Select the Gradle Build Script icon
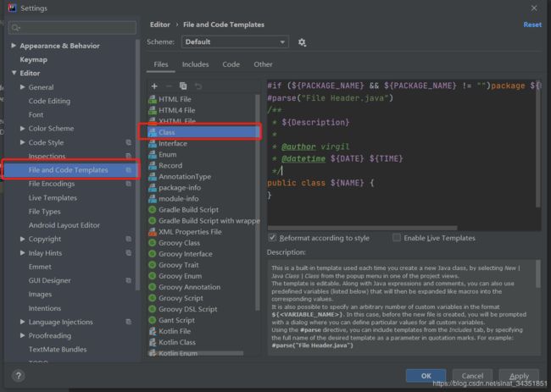The height and width of the screenshot is (392, 551). 152,210
